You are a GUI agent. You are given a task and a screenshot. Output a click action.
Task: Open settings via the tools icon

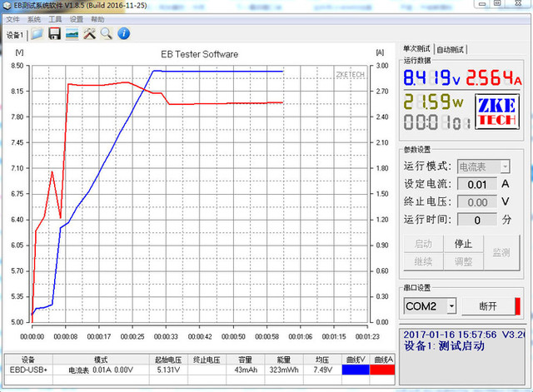point(89,34)
